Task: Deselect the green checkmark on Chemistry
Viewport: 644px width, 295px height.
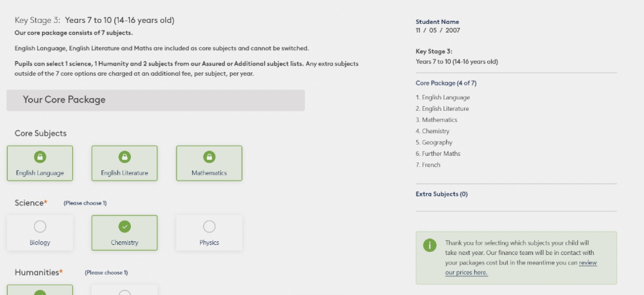Action: [x=125, y=227]
